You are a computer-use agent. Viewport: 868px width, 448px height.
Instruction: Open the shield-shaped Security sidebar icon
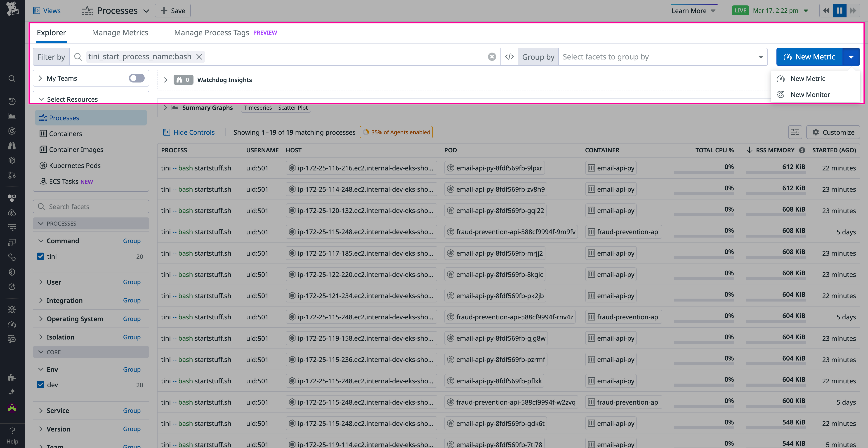tap(12, 272)
